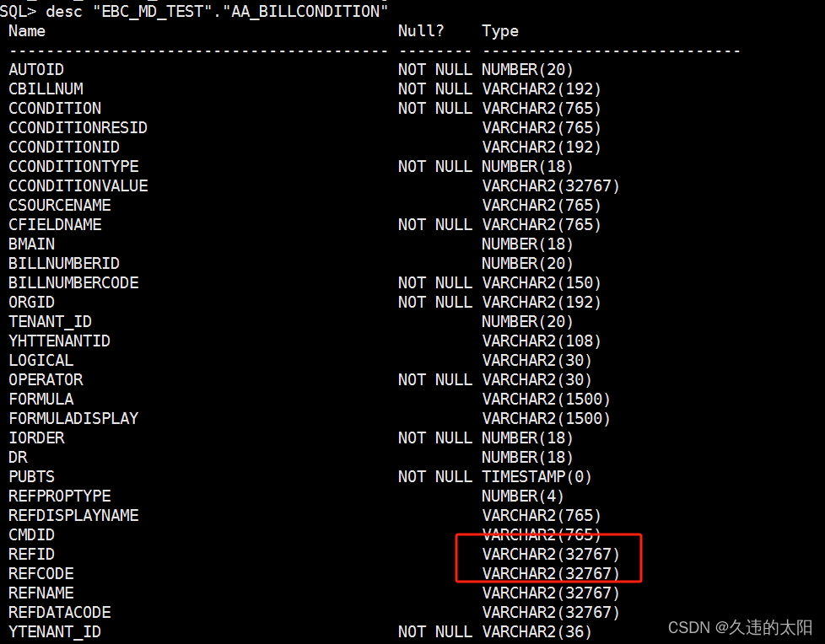Click inside the red highlight box
The height and width of the screenshot is (644, 825).
pos(548,558)
